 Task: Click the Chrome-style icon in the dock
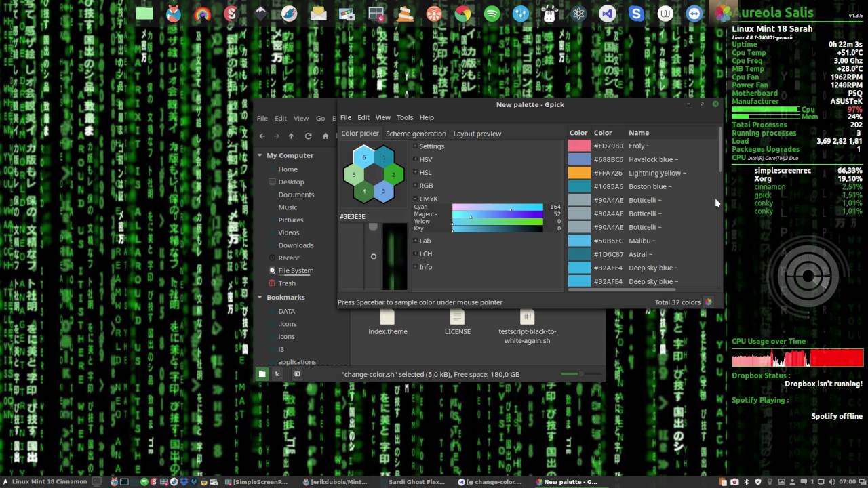point(463,14)
